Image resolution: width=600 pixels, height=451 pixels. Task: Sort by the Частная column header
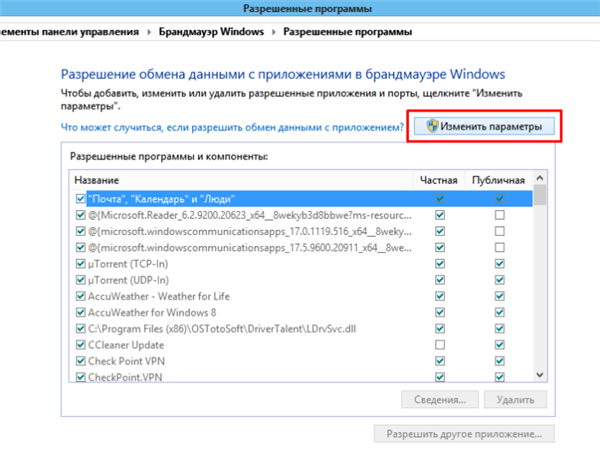(x=439, y=180)
